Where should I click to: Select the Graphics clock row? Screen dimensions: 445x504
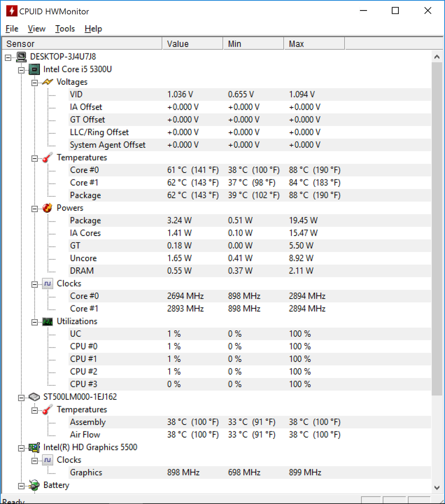250,472
